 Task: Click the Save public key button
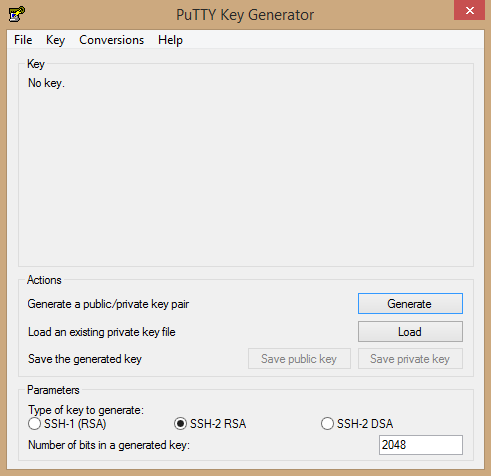coord(299,359)
